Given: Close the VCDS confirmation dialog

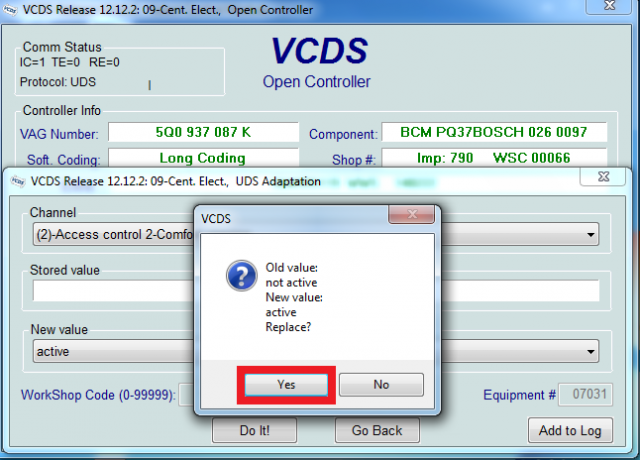Looking at the screenshot, I should click(x=411, y=214).
